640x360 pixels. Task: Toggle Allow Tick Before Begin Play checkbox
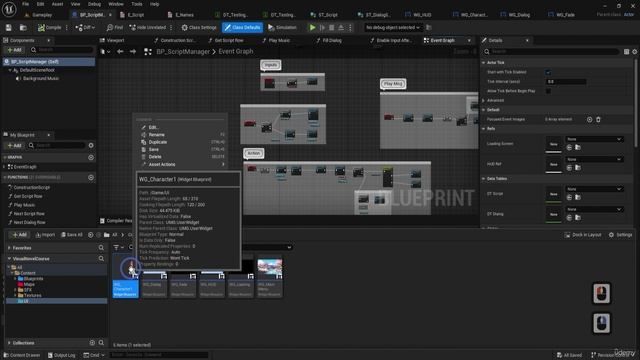pyautogui.click(x=548, y=91)
